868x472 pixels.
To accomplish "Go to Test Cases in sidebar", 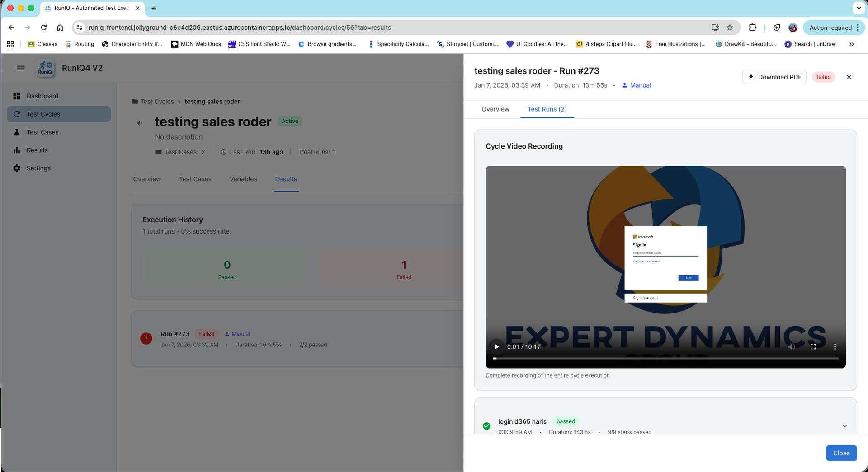I will (59, 132).
